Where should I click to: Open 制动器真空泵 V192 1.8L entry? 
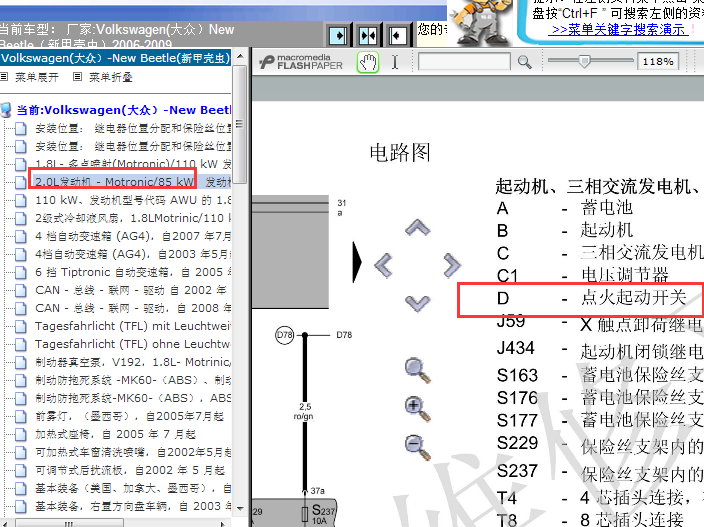point(133,362)
